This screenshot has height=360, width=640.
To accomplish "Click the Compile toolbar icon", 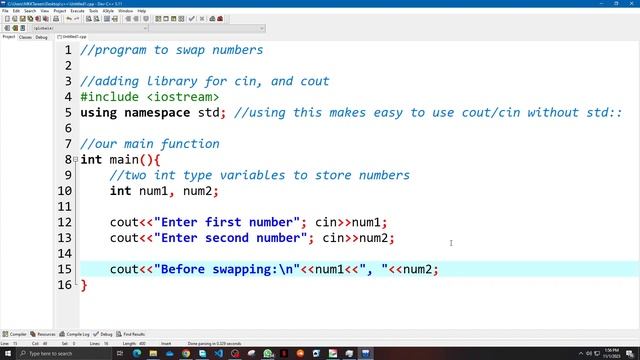I will tap(158, 19).
